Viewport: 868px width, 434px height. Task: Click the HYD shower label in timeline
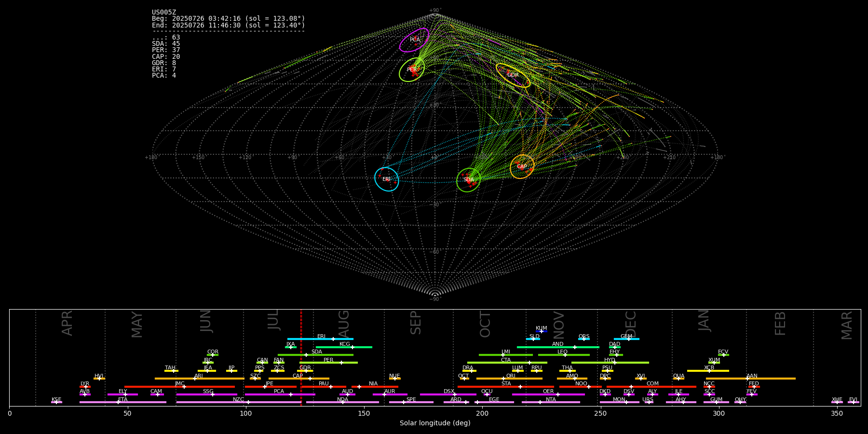pyautogui.click(x=610, y=360)
